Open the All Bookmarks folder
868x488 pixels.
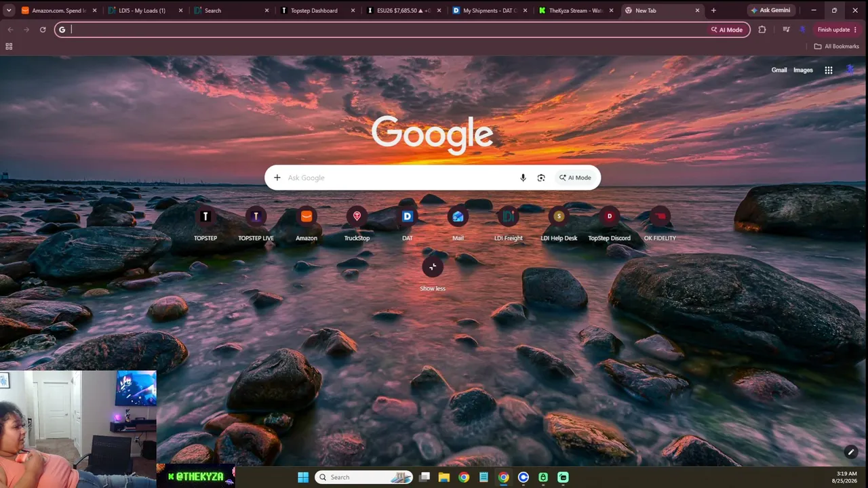click(837, 46)
